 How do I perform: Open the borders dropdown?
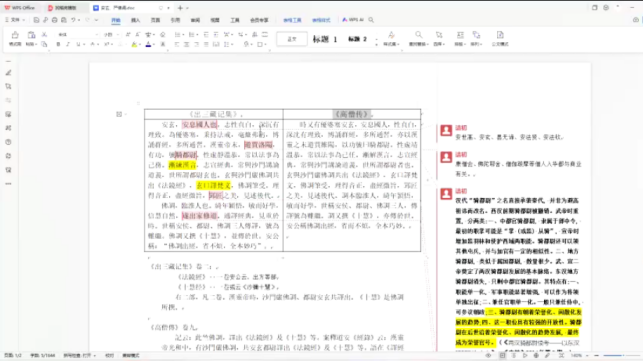tap(265, 44)
